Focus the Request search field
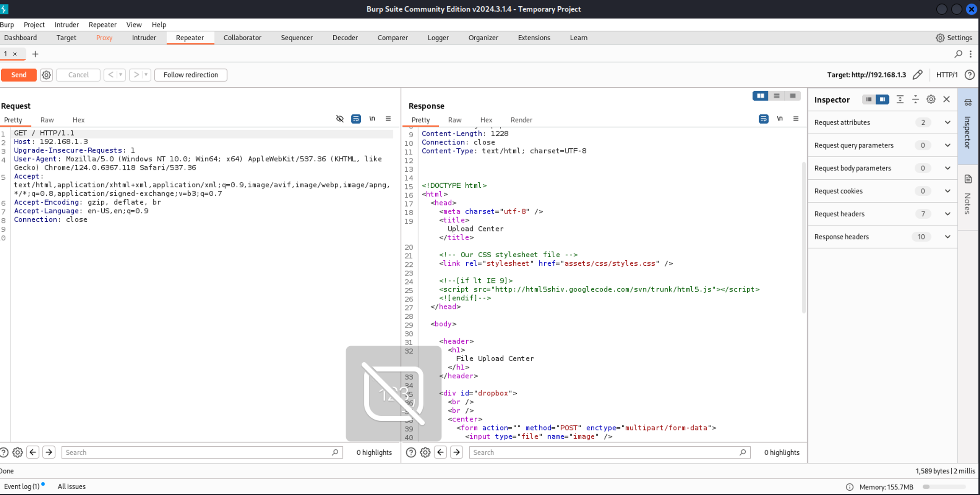Viewport: 980px width, 495px height. point(202,452)
